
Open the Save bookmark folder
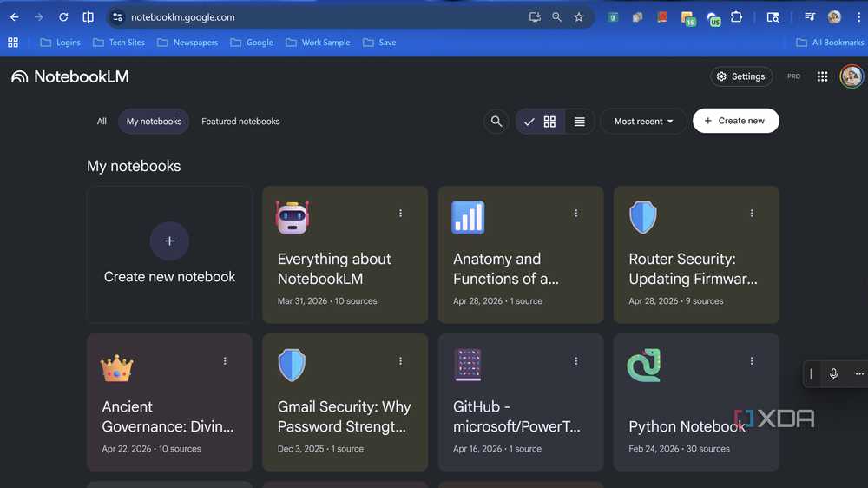click(x=379, y=42)
